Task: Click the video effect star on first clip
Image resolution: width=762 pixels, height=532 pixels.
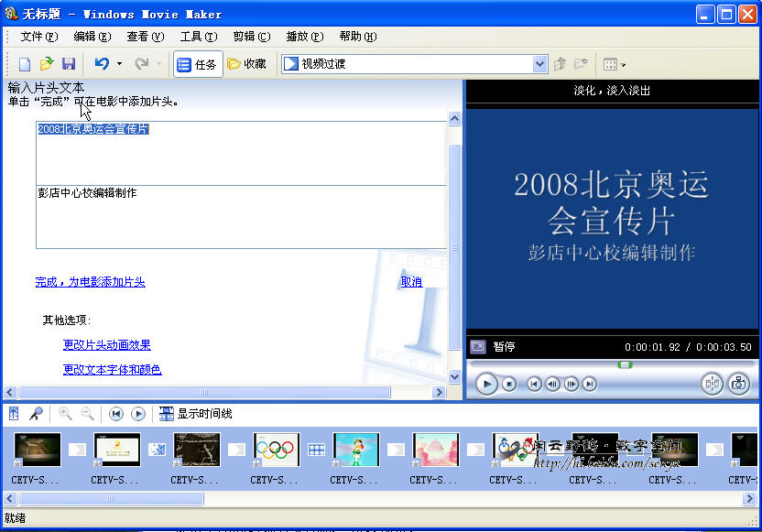Action: (17, 463)
